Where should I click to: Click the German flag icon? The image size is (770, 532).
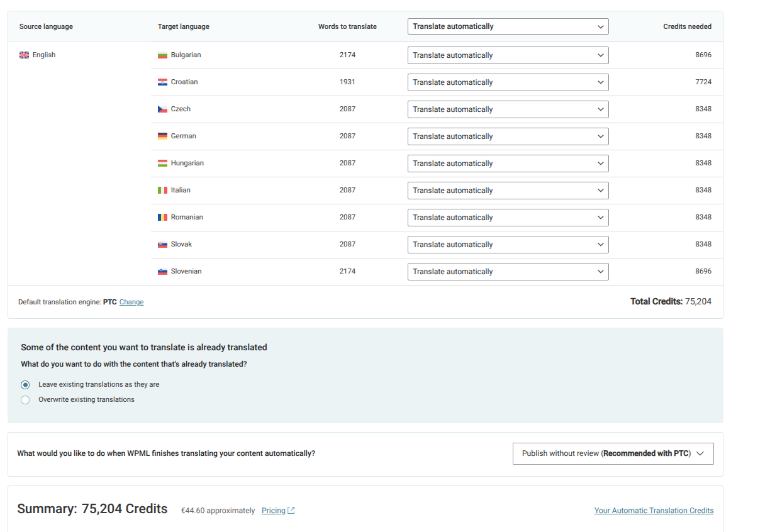[162, 136]
